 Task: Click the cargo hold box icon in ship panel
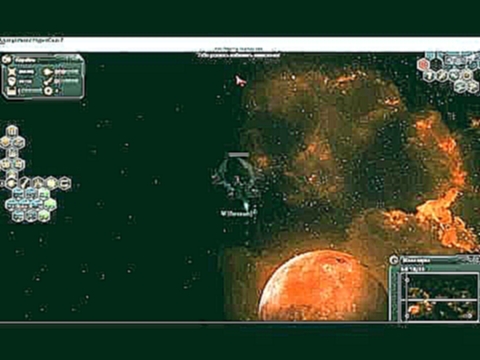(x=12, y=91)
